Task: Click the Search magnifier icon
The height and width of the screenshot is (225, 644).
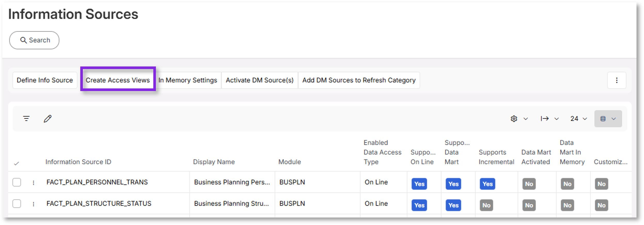Action: pos(23,40)
